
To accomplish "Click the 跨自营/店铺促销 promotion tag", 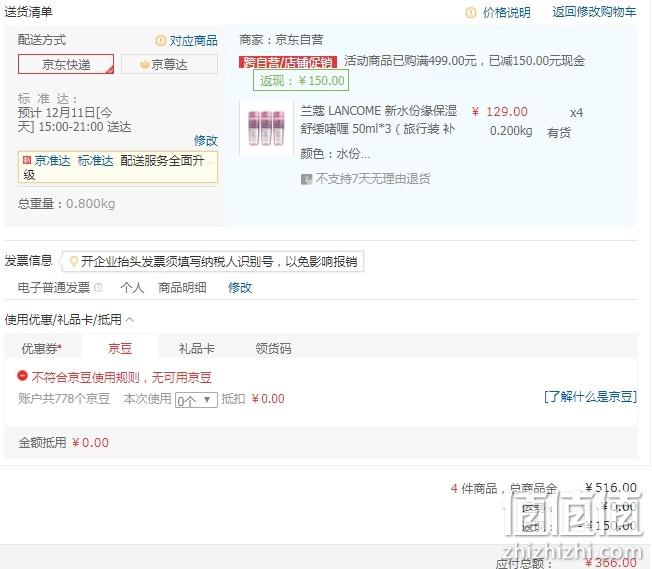I will click(288, 62).
